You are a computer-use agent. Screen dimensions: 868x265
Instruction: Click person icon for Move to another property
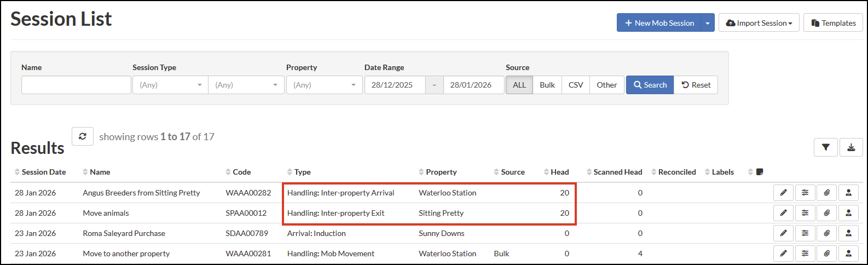click(848, 254)
